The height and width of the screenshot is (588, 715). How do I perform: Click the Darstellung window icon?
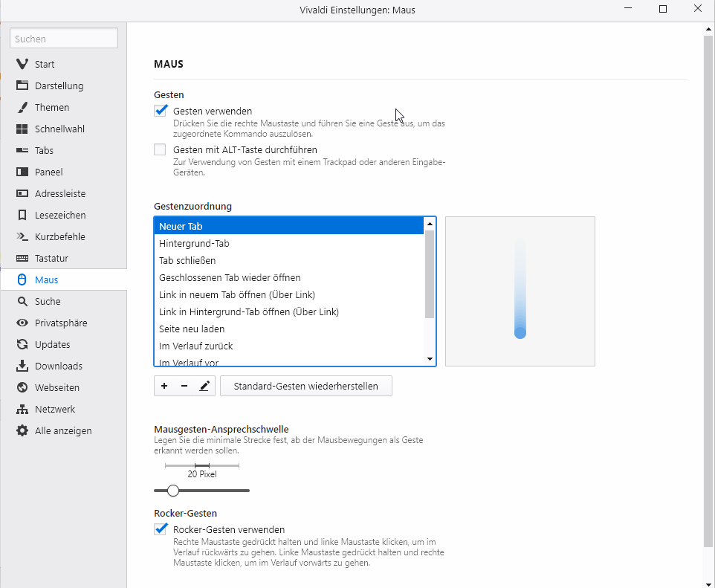tap(22, 85)
